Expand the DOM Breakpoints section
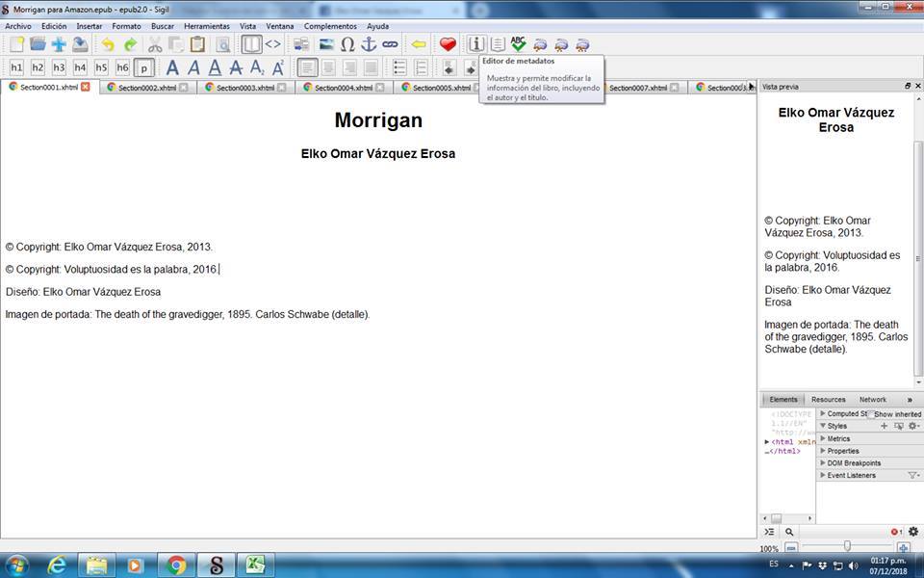 [x=823, y=463]
